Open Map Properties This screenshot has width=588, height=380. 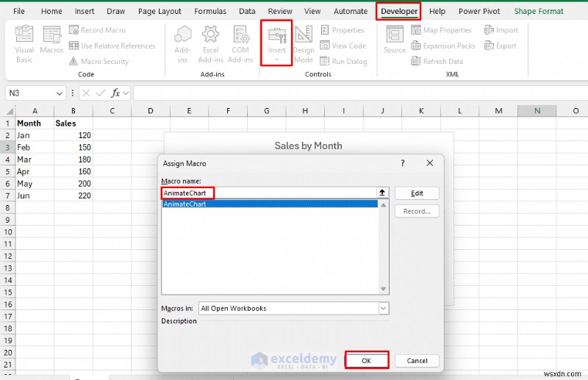point(441,30)
